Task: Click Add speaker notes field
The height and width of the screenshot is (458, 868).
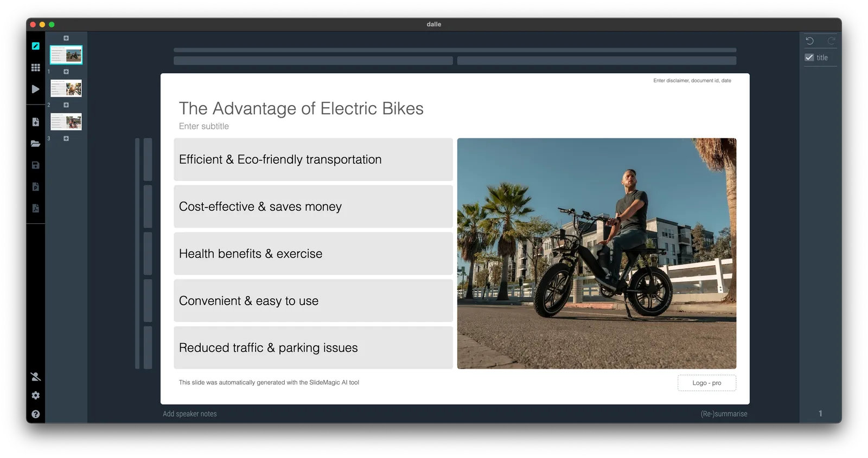Action: (190, 414)
